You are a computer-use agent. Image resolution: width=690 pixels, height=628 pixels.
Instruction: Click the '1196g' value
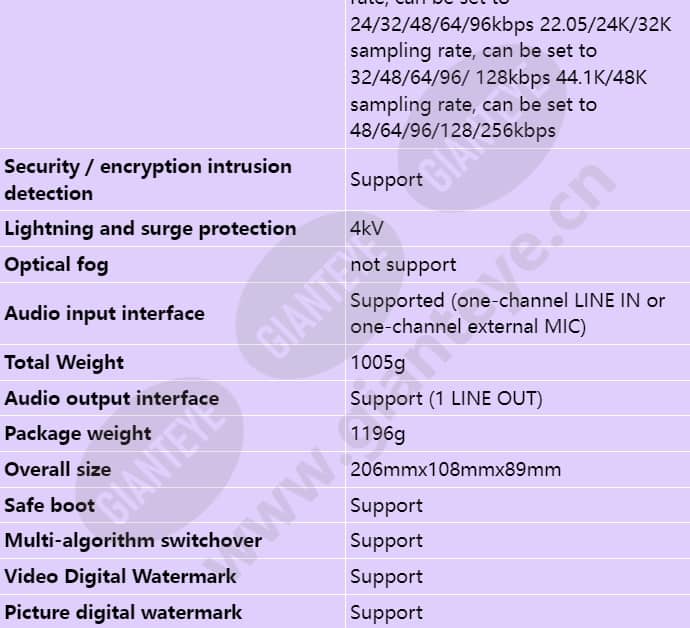[x=378, y=434]
